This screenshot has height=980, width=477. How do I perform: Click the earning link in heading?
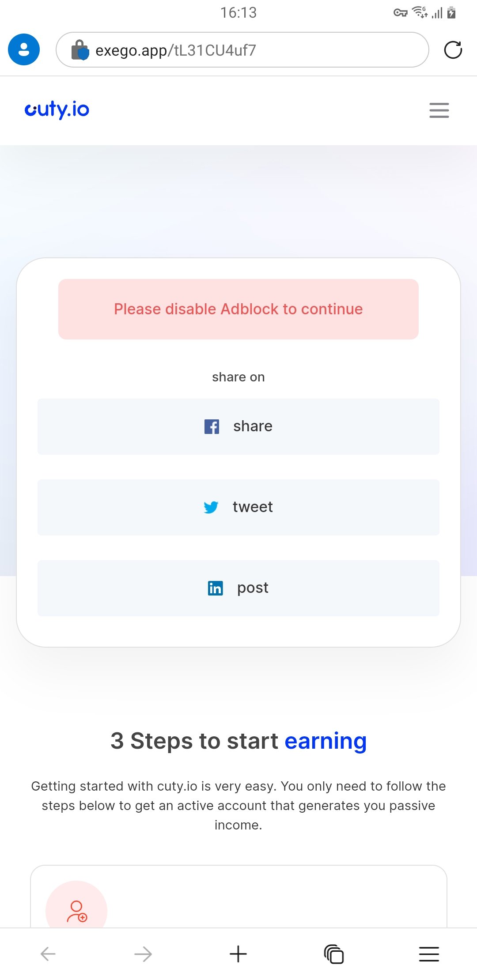(x=326, y=741)
